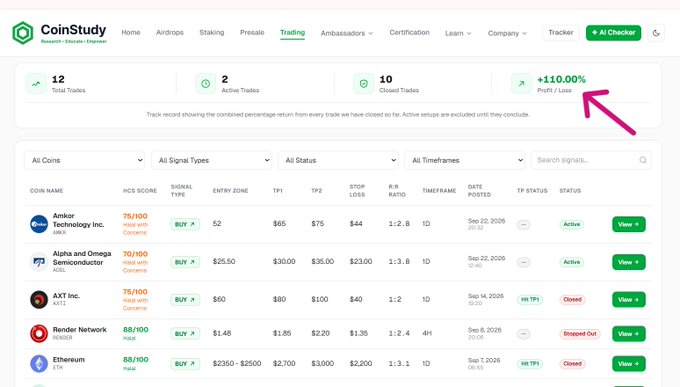Focus the Search signals field
The width and height of the screenshot is (680, 387).
coord(591,160)
